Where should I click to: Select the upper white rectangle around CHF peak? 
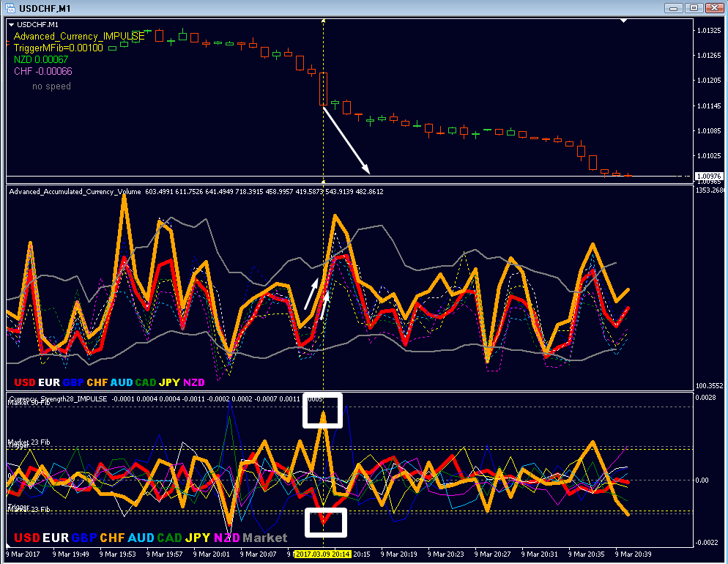[323, 410]
